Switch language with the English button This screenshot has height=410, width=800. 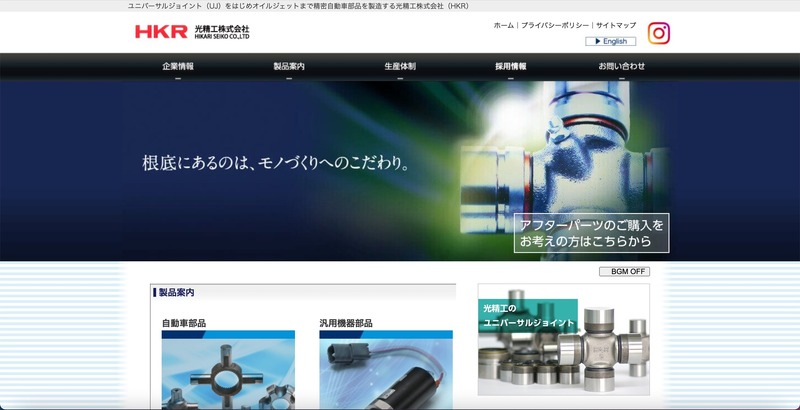610,42
